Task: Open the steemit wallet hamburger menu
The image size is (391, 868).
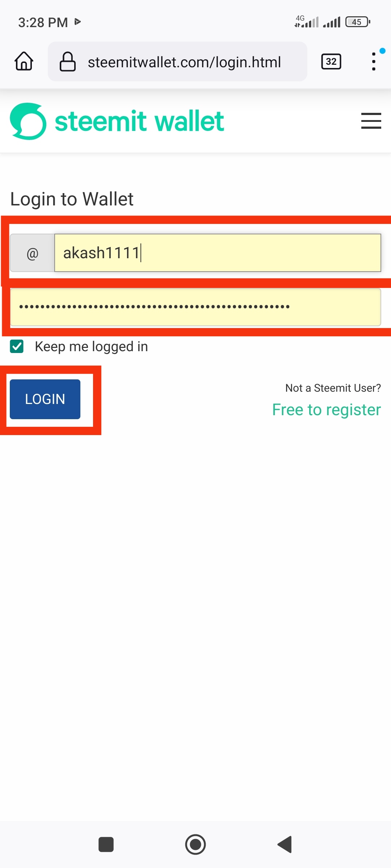Action: pos(371,121)
